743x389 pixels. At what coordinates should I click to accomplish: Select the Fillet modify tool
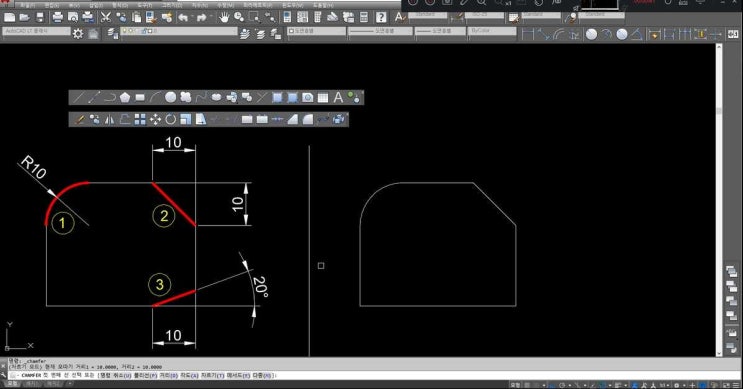[x=308, y=119]
